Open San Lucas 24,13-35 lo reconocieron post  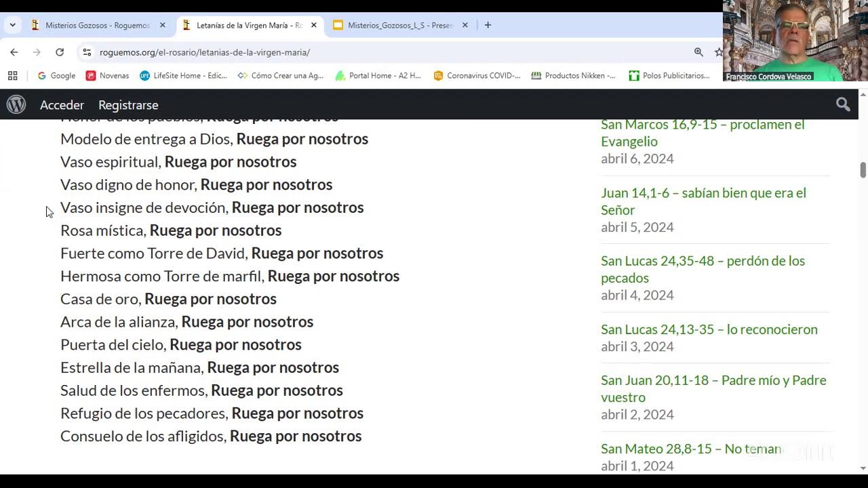tap(709, 329)
